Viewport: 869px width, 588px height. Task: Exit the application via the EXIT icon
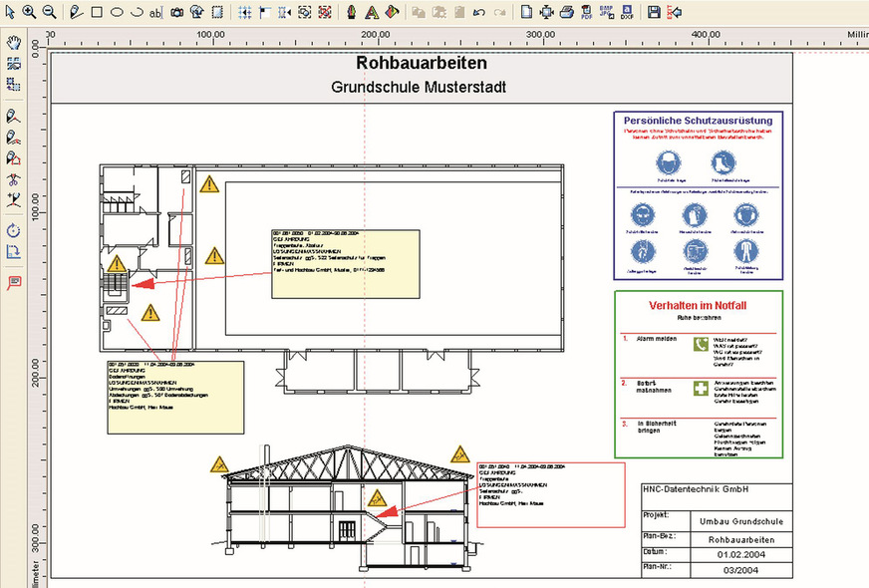[672, 11]
